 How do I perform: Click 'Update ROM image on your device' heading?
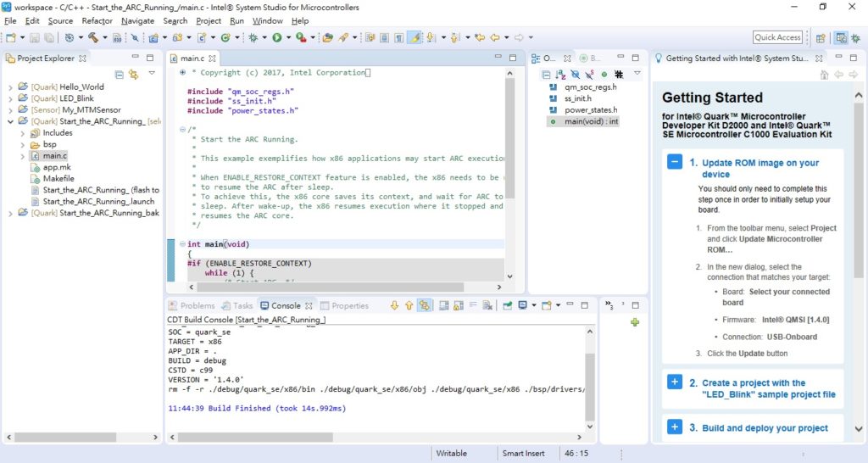760,169
